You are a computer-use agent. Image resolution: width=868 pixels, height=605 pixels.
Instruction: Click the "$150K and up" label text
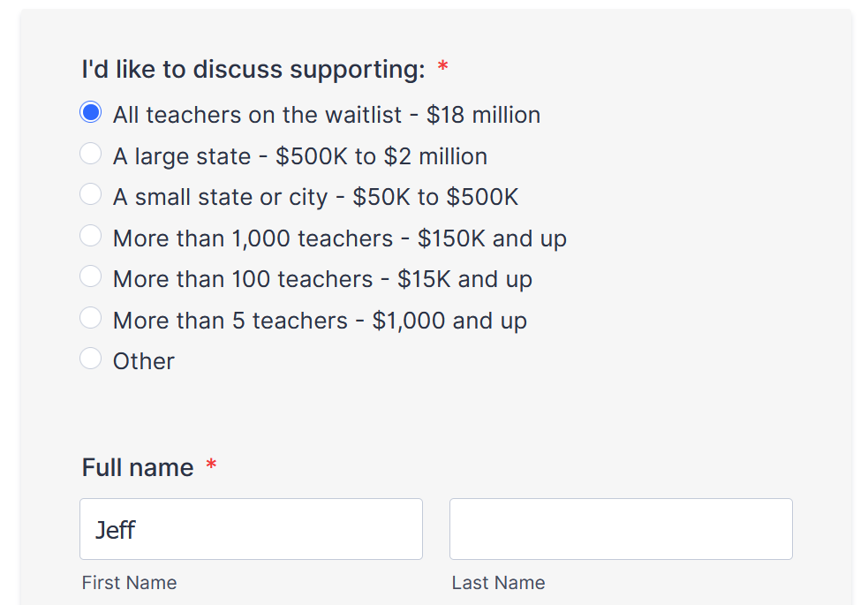(x=492, y=238)
